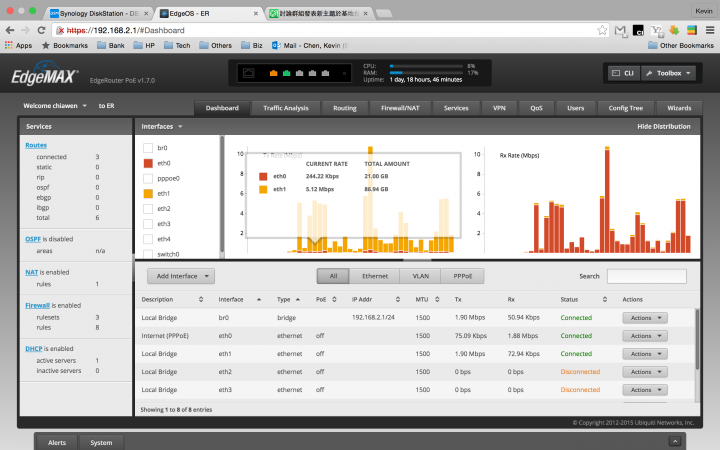The height and width of the screenshot is (450, 720).
Task: Filter interfaces by PPPoE button
Action: (x=462, y=276)
